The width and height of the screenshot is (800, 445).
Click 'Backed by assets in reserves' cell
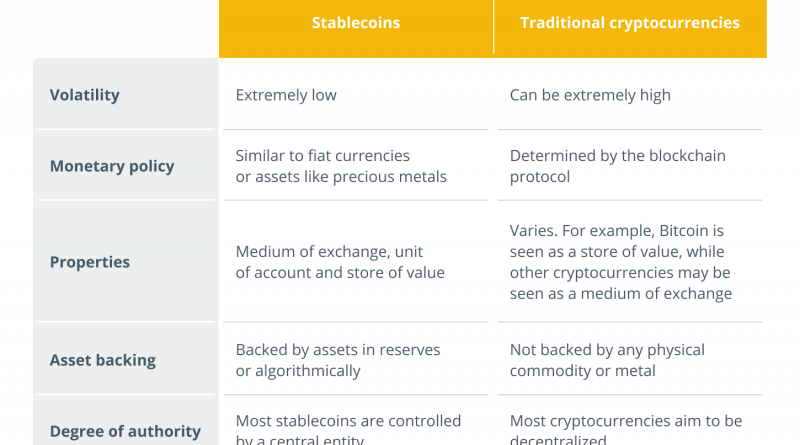tap(338, 350)
